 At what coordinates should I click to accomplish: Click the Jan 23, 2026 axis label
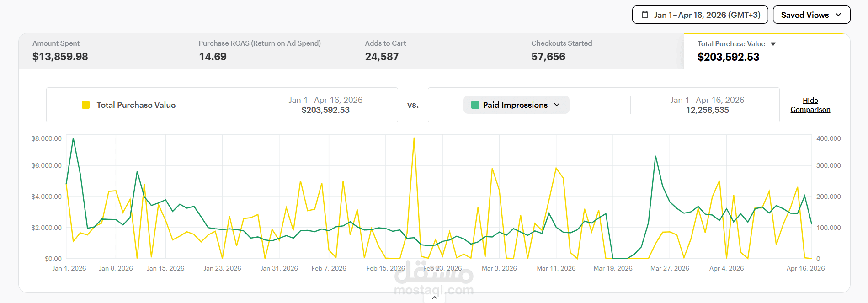click(223, 268)
